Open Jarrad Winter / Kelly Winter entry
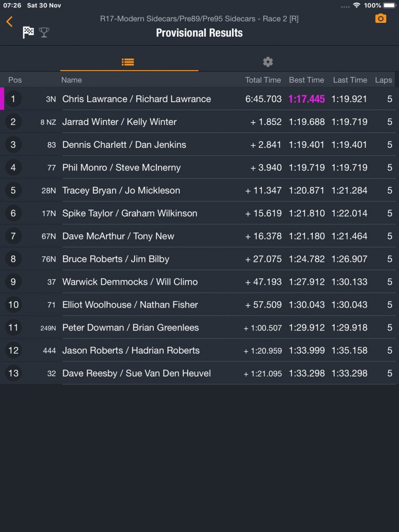Screen dimensions: 399x532 point(119,122)
